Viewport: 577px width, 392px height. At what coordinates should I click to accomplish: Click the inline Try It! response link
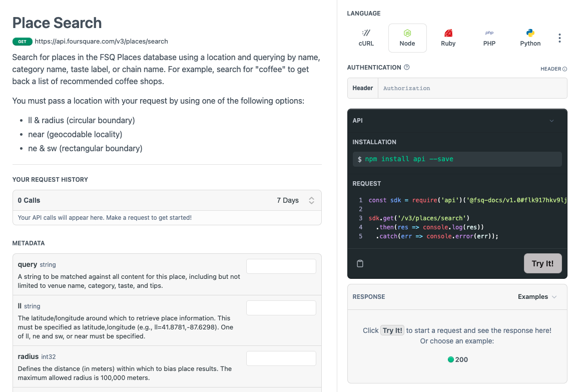392,330
